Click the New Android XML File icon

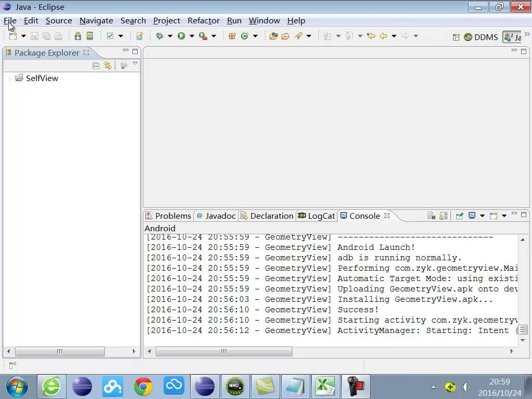point(140,36)
